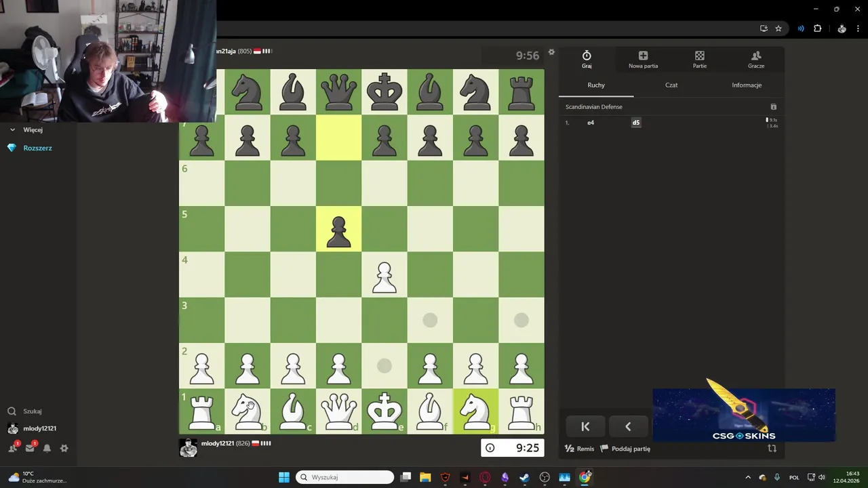Select the white knight on b1

tap(248, 411)
